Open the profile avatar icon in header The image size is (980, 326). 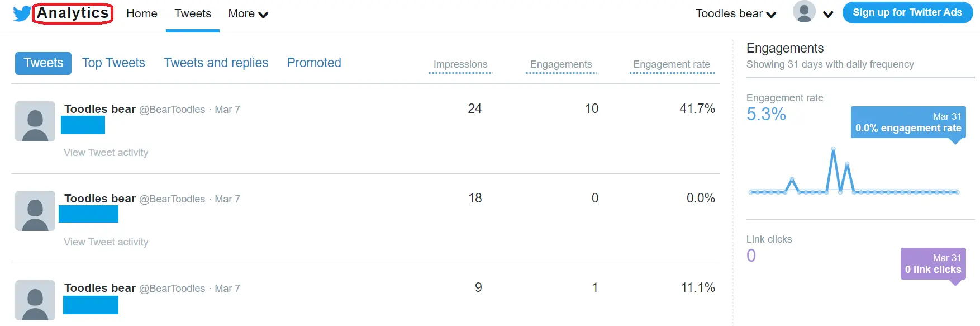click(803, 12)
